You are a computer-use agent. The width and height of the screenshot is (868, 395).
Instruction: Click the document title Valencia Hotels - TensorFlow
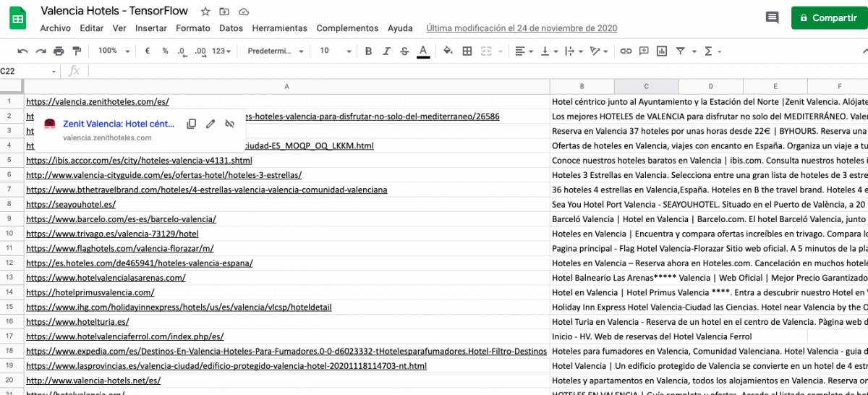click(x=114, y=11)
